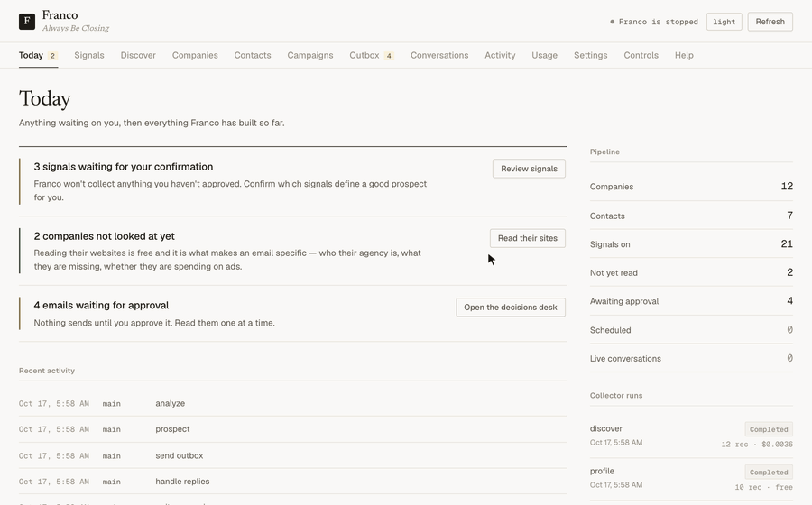
Task: Click the Today page heading
Action: pyautogui.click(x=45, y=99)
